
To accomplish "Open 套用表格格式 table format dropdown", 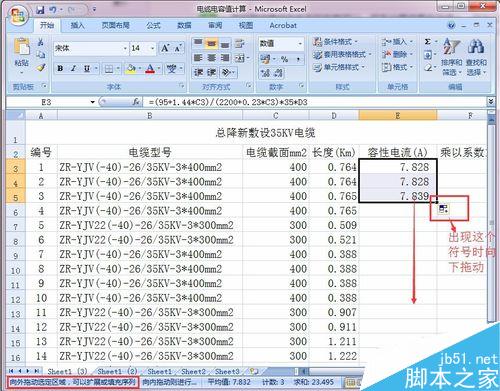I will [x=342, y=54].
